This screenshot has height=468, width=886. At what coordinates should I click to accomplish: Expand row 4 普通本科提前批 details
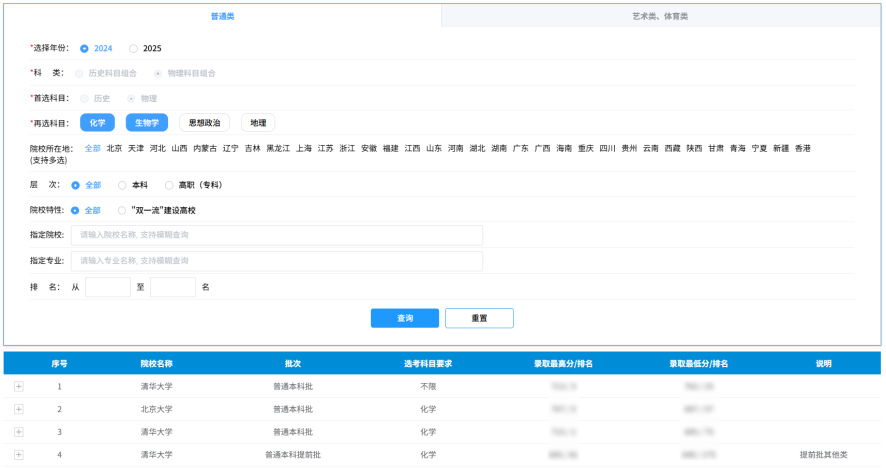click(x=19, y=454)
